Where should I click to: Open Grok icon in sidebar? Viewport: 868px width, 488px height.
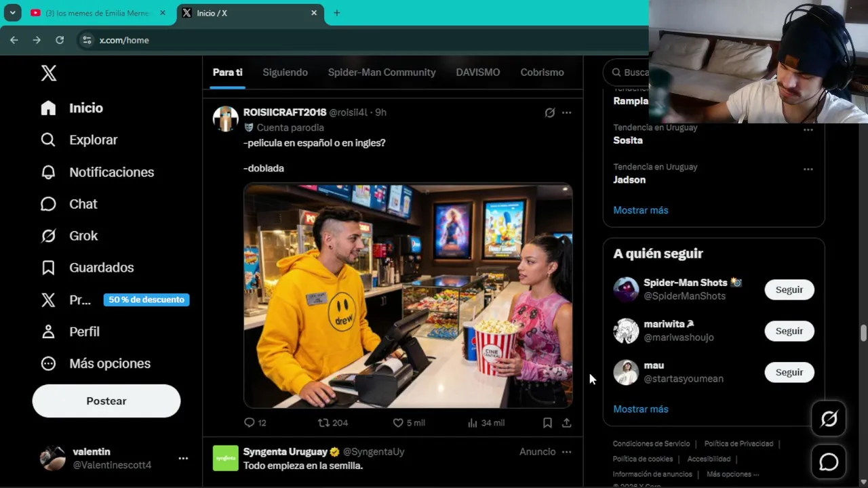pos(48,236)
